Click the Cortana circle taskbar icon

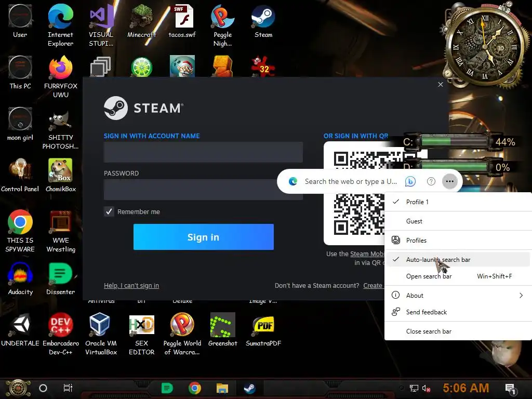[x=43, y=388]
